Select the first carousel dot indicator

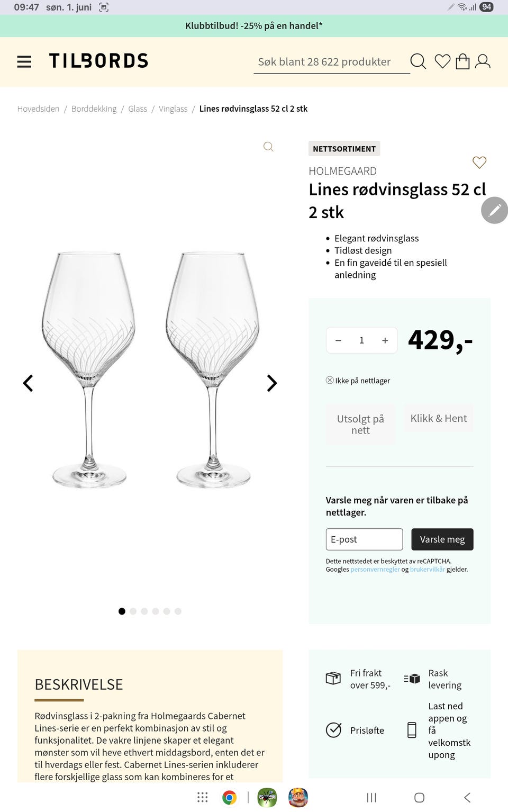point(121,611)
